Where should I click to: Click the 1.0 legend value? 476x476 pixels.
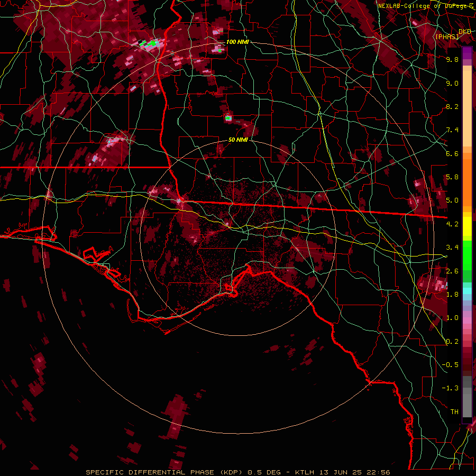click(x=452, y=318)
